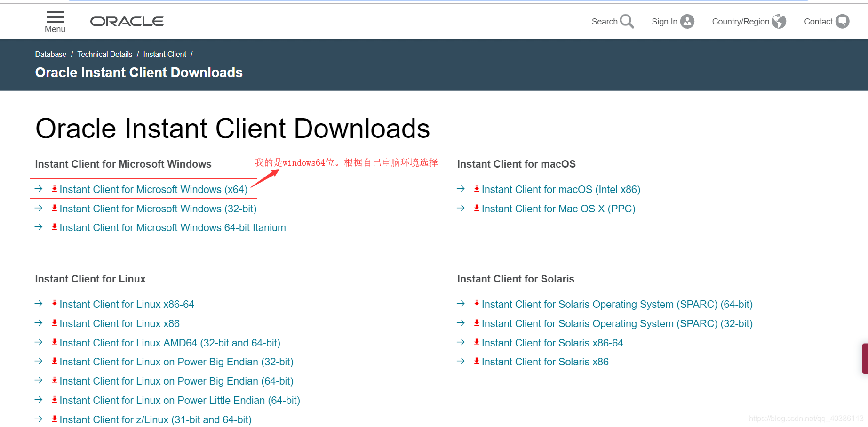Click download icon beside Mac OS X (PPC)
The image size is (868, 427).
tap(477, 208)
